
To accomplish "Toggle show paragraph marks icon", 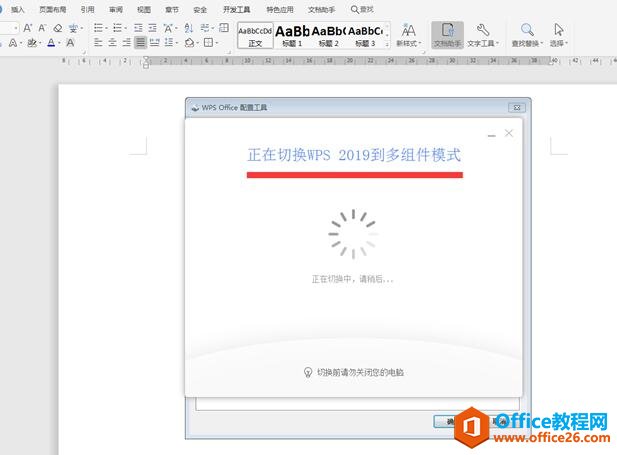I will pos(204,28).
